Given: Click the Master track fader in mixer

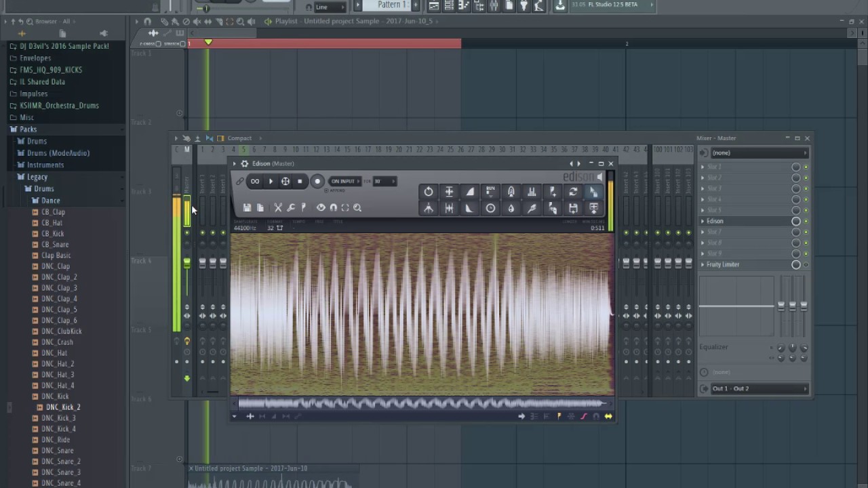Looking at the screenshot, I should coord(187,263).
